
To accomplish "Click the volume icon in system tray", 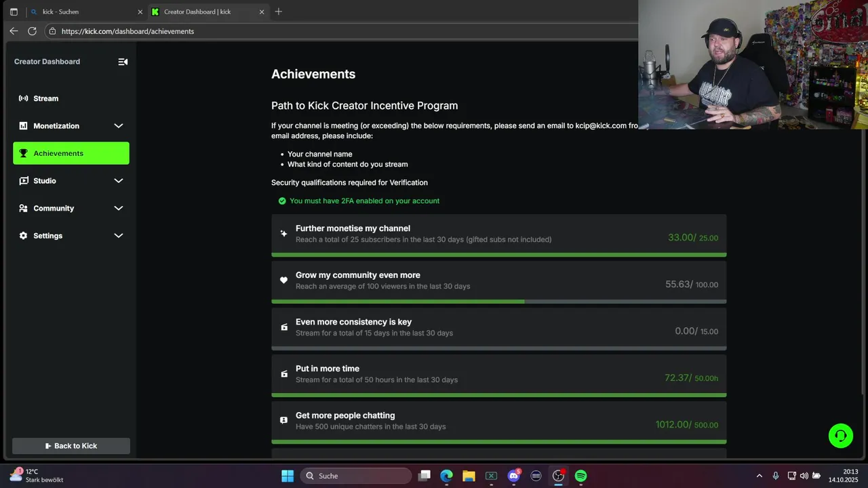I will pos(804,476).
